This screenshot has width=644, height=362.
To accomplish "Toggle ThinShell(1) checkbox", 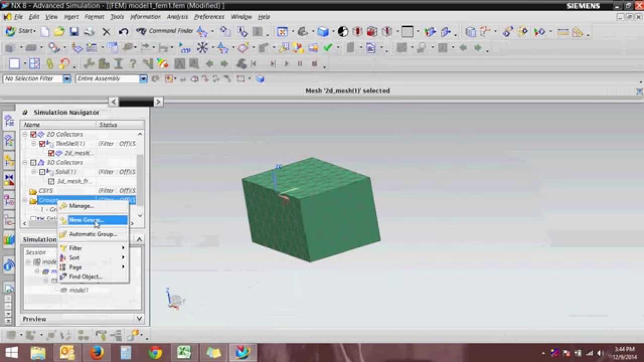I will 42,144.
